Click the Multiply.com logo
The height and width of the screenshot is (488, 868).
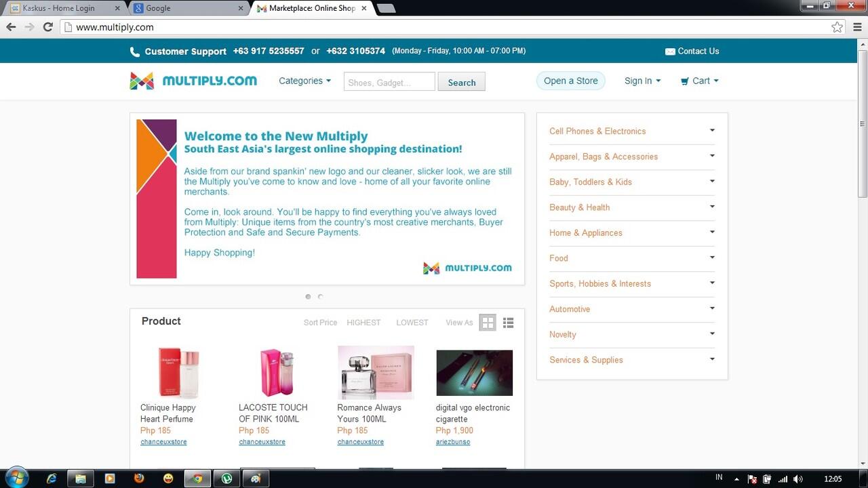tap(193, 81)
